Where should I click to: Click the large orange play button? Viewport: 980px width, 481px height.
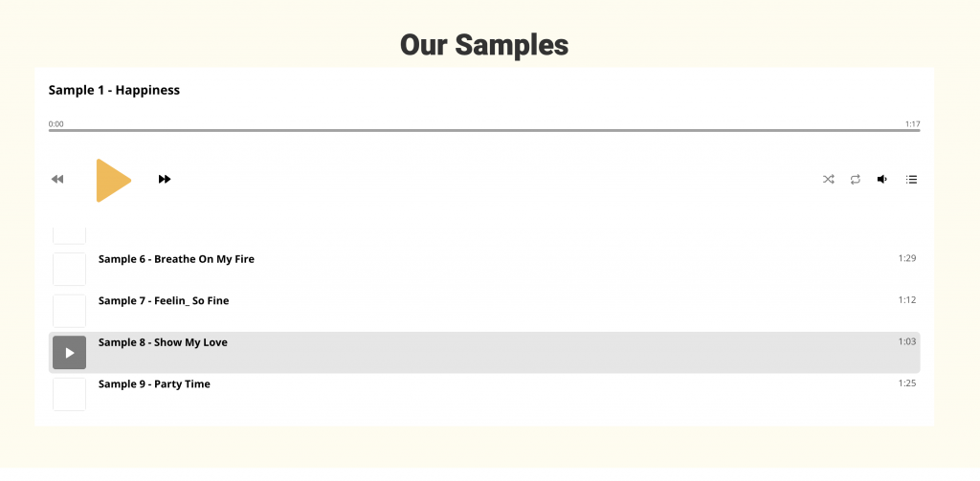pyautogui.click(x=113, y=181)
